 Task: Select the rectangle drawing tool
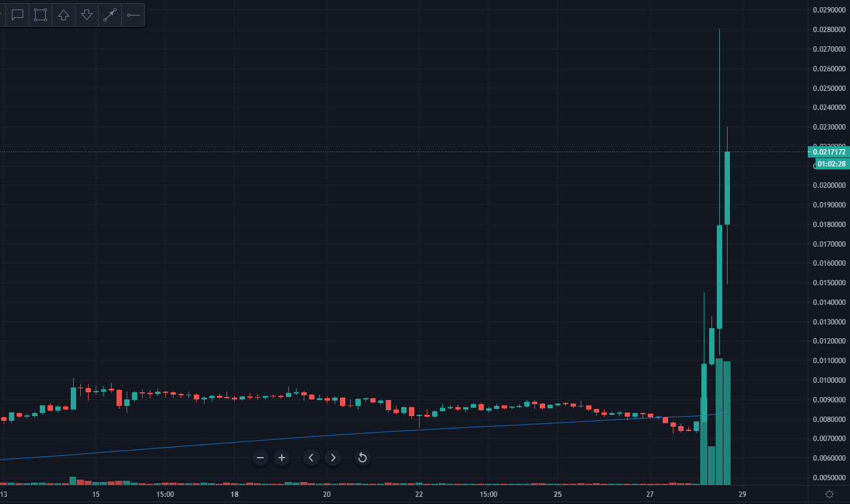(40, 15)
